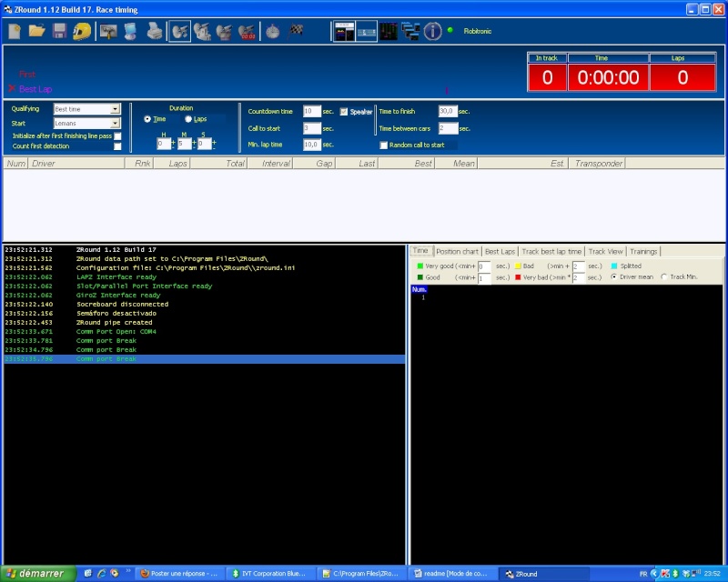
Task: Open the démarrer Start button
Action: 38,574
